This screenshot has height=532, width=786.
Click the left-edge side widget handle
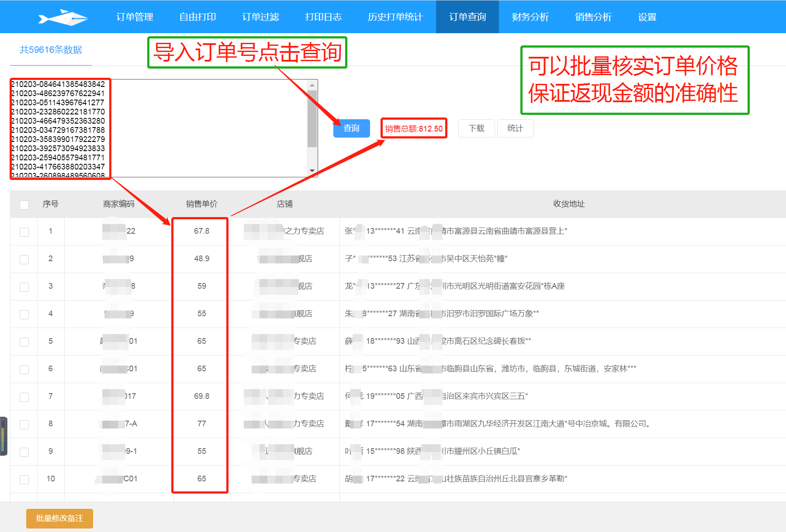(3, 436)
